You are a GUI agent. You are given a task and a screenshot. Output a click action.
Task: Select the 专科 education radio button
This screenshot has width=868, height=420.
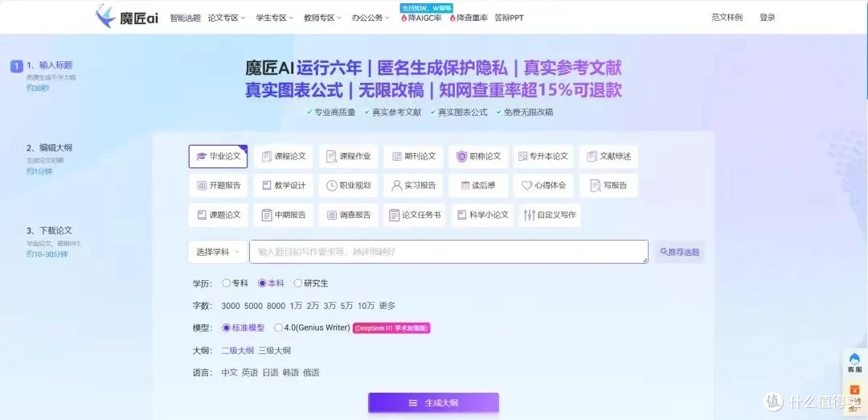(226, 283)
